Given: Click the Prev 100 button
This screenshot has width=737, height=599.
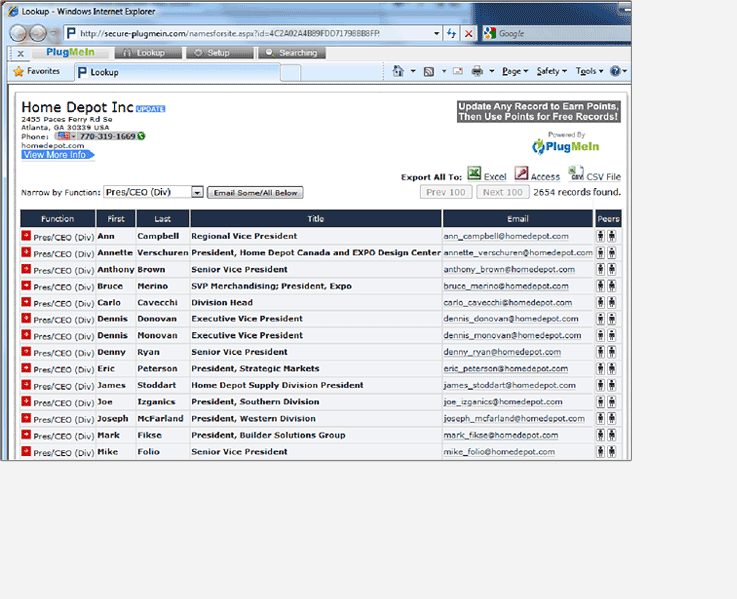Looking at the screenshot, I should pos(446,192).
